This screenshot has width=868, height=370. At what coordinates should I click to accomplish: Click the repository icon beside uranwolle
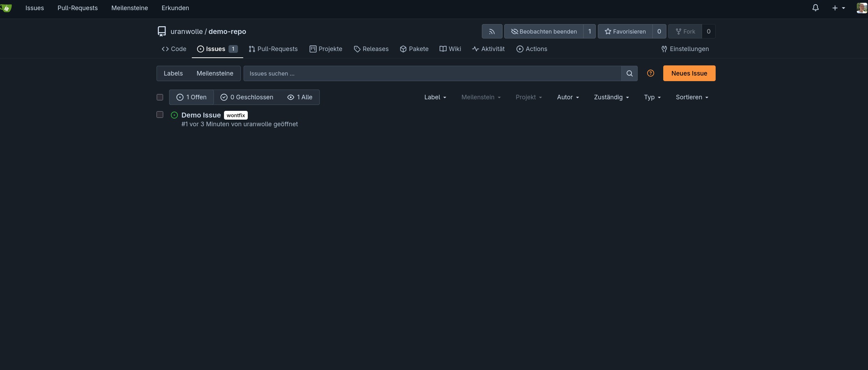click(x=161, y=31)
